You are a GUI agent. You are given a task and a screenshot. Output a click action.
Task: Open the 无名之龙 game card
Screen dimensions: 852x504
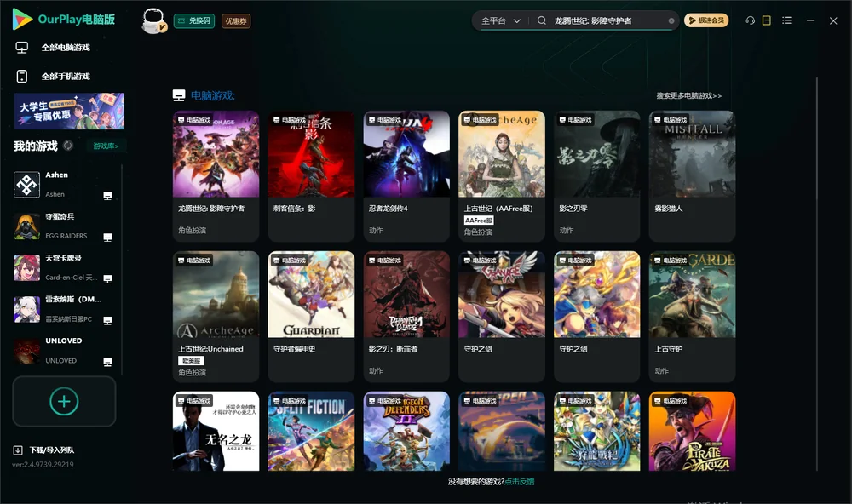(216, 432)
